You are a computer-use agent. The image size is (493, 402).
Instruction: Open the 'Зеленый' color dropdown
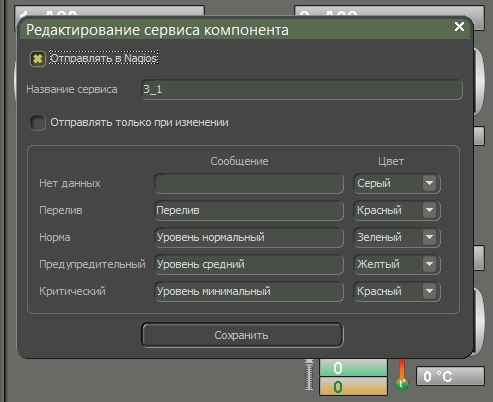(x=397, y=237)
